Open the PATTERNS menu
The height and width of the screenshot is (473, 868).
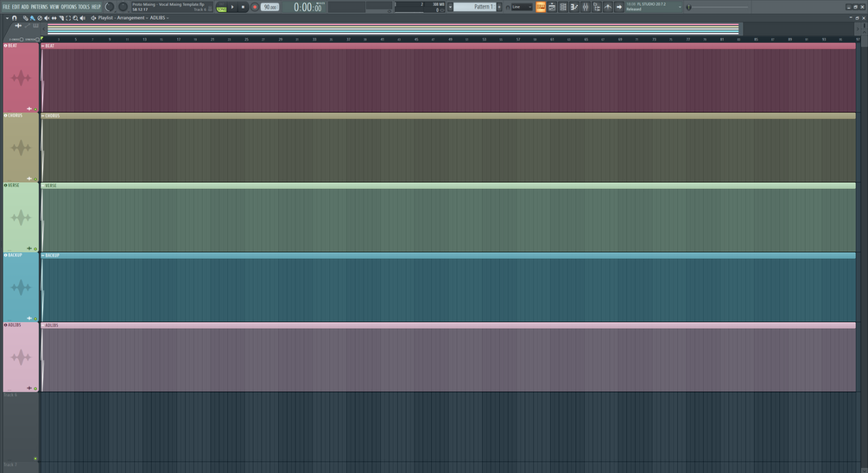pos(40,7)
